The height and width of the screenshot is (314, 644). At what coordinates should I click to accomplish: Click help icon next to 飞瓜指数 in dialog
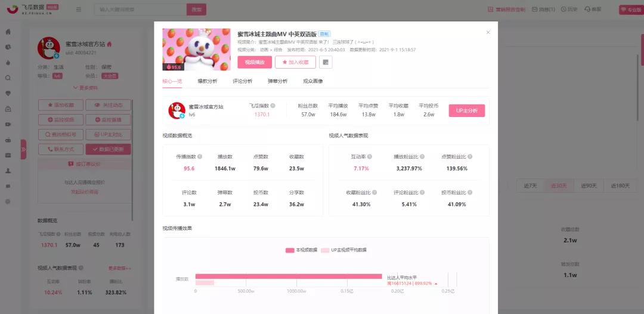(273, 106)
